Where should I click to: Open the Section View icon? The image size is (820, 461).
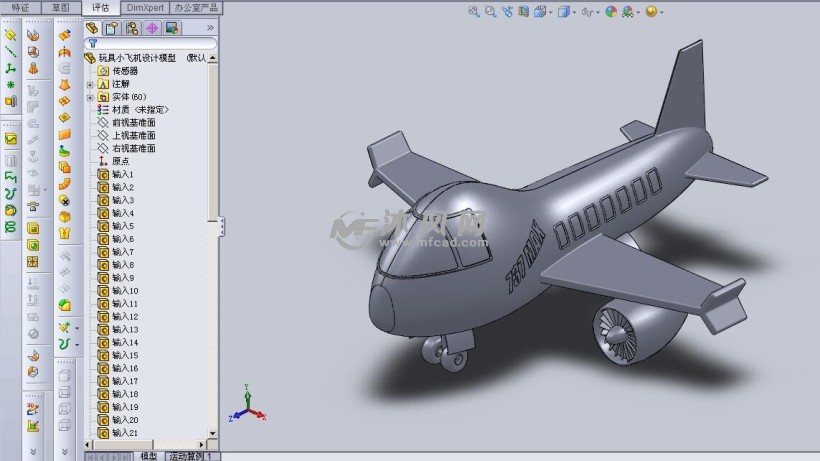click(523, 11)
